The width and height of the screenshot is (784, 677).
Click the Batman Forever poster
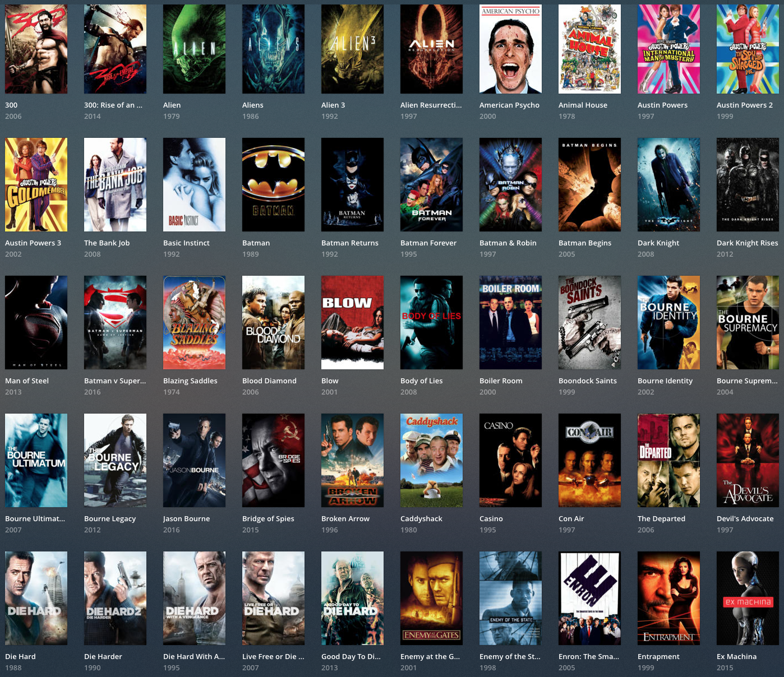pyautogui.click(x=431, y=184)
